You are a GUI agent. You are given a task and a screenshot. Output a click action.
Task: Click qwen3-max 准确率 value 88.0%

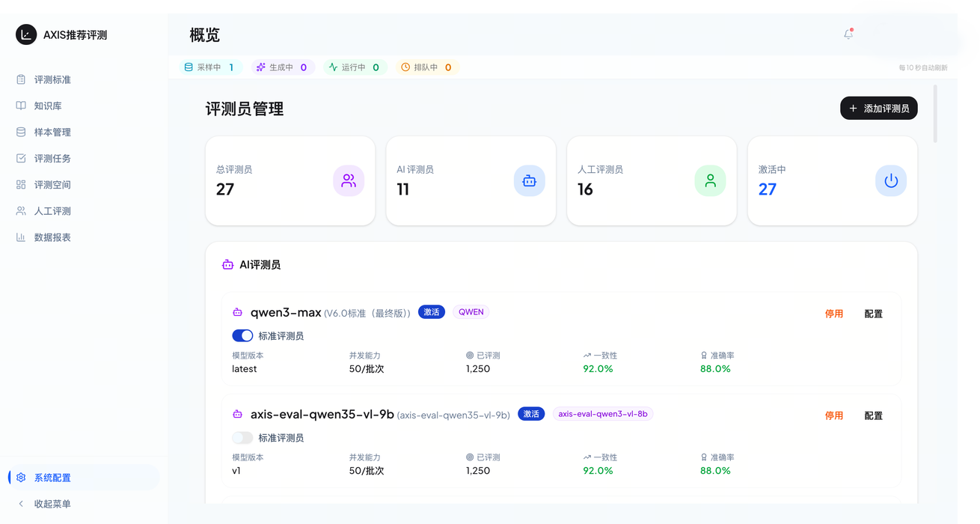(715, 369)
